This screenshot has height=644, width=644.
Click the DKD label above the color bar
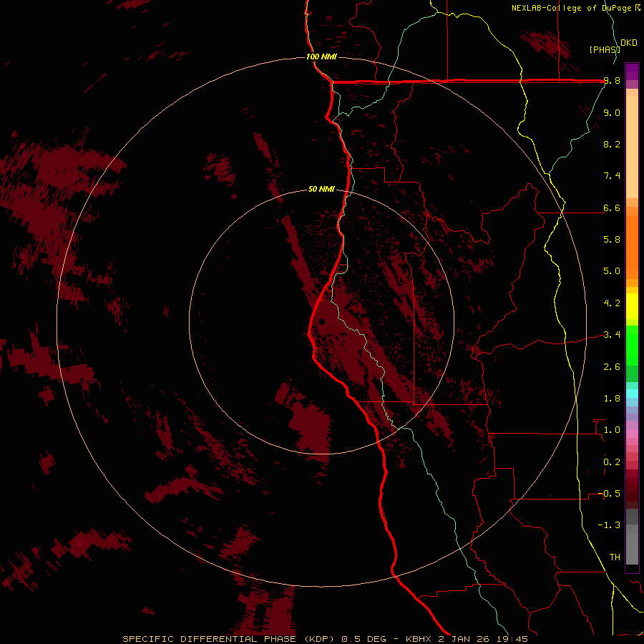point(629,43)
